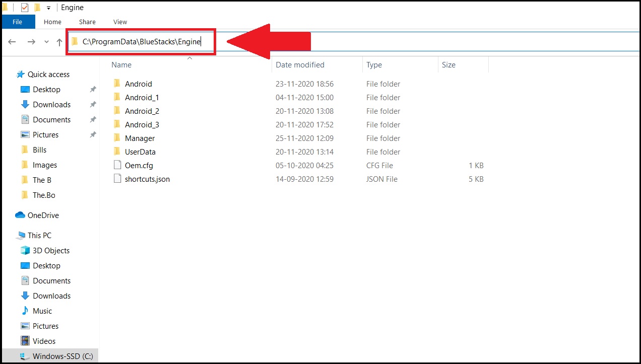Screen dimensions: 641x364
Task: Sort by the Type column header
Action: [x=374, y=64]
